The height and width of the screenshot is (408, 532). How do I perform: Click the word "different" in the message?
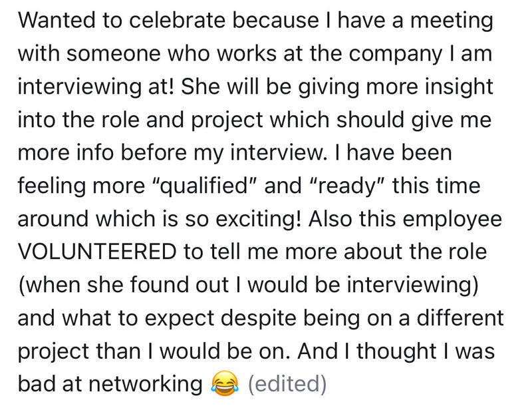460,317
